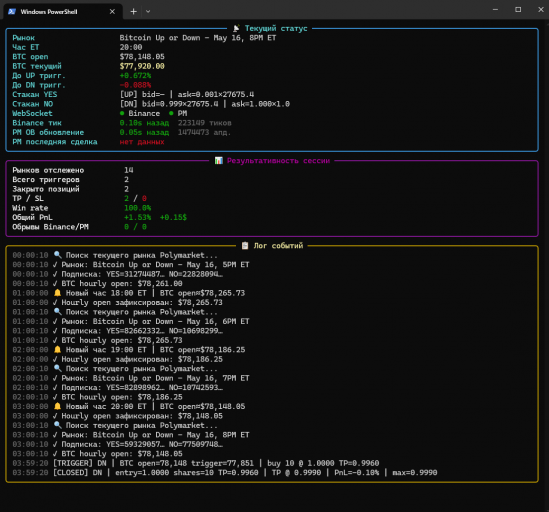Image resolution: width=549 pixels, height=512 pixels.
Task: Click the clipboard icon beside Лог событий
Action: pos(245,245)
